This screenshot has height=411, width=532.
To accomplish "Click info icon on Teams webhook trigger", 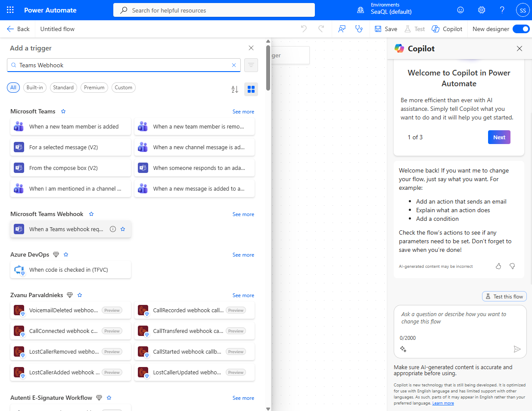I will tap(113, 229).
